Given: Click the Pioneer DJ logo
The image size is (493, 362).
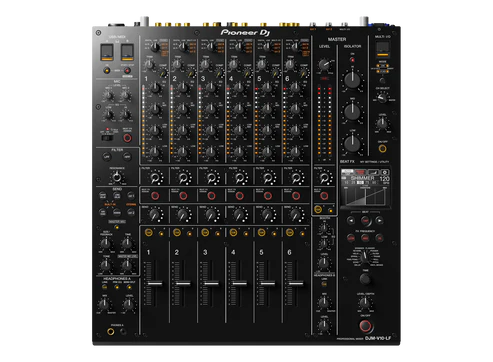Looking at the screenshot, I should point(245,32).
